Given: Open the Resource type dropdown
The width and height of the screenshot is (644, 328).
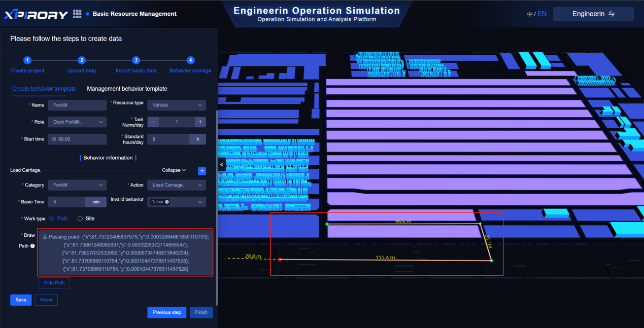Looking at the screenshot, I should point(176,105).
